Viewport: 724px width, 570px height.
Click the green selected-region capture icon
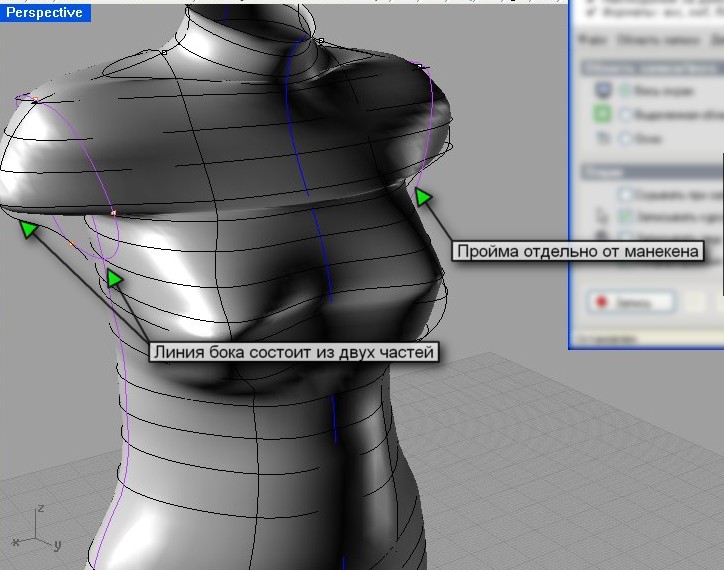click(x=603, y=113)
